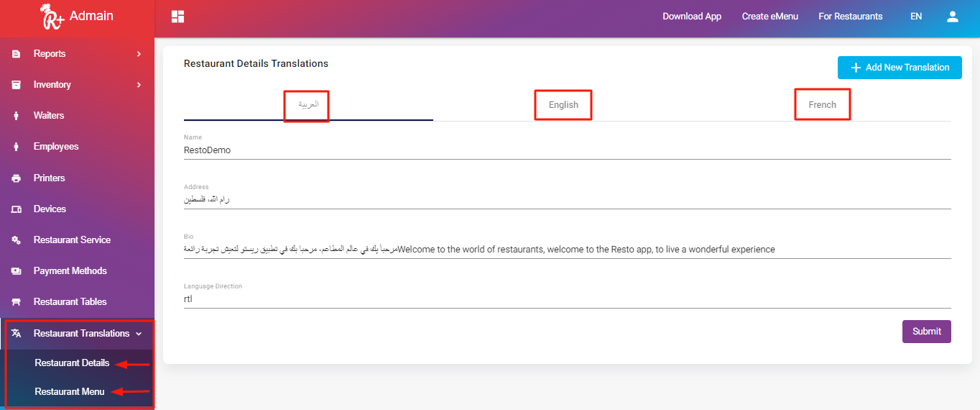Click the Add New Translation button
This screenshot has height=410, width=980.
coord(900,68)
